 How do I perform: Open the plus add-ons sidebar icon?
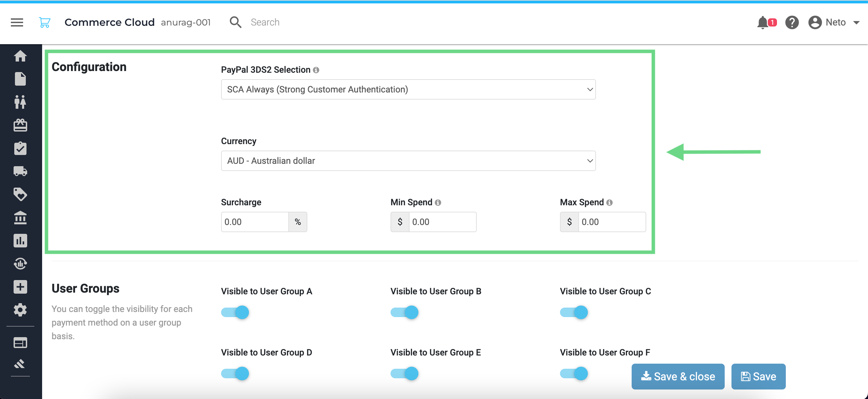pos(20,287)
